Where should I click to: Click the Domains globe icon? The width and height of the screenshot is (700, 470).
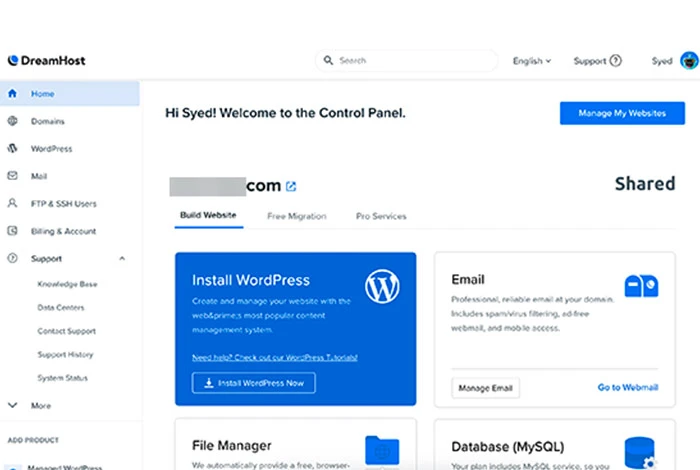click(12, 121)
